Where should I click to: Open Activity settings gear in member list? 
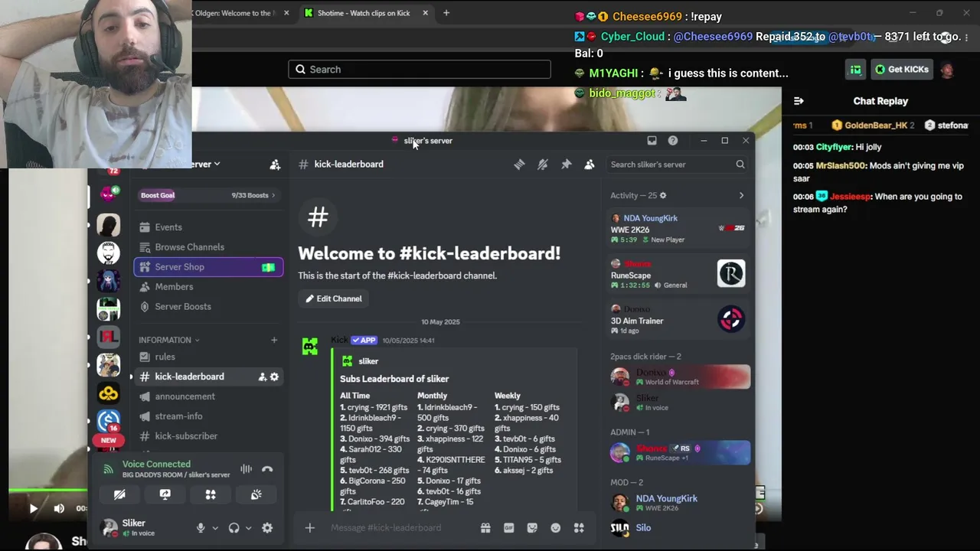(663, 196)
